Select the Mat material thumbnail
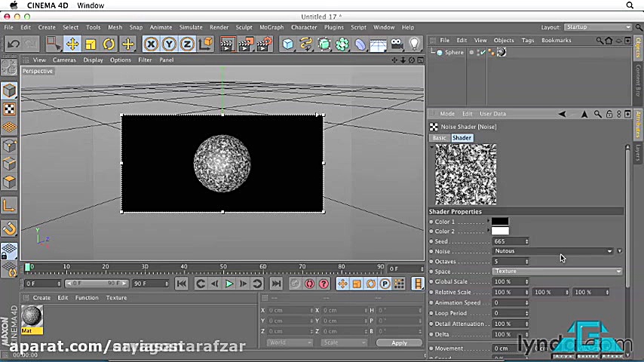This screenshot has height=362, width=644. coord(32,317)
